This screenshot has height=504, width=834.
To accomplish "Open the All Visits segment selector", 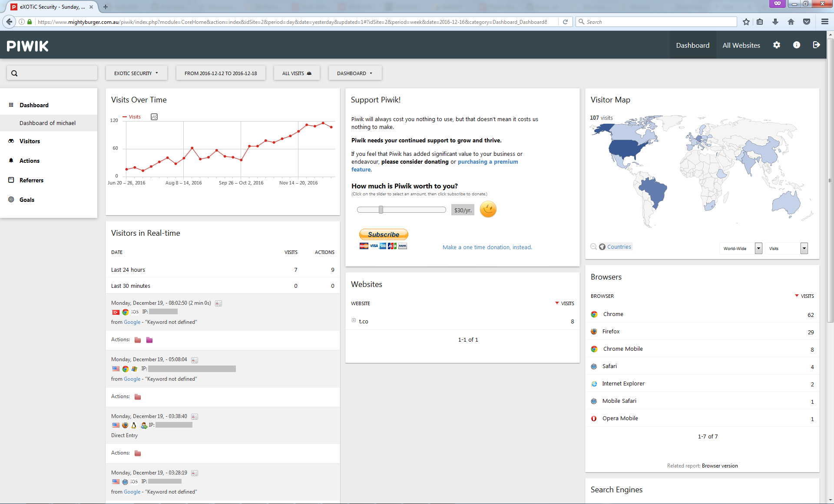I will pos(297,73).
